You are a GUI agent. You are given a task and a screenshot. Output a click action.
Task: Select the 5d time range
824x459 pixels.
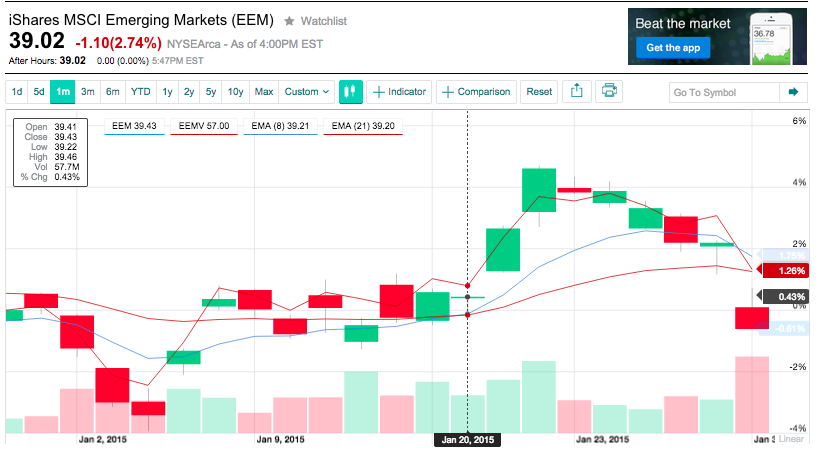point(39,91)
